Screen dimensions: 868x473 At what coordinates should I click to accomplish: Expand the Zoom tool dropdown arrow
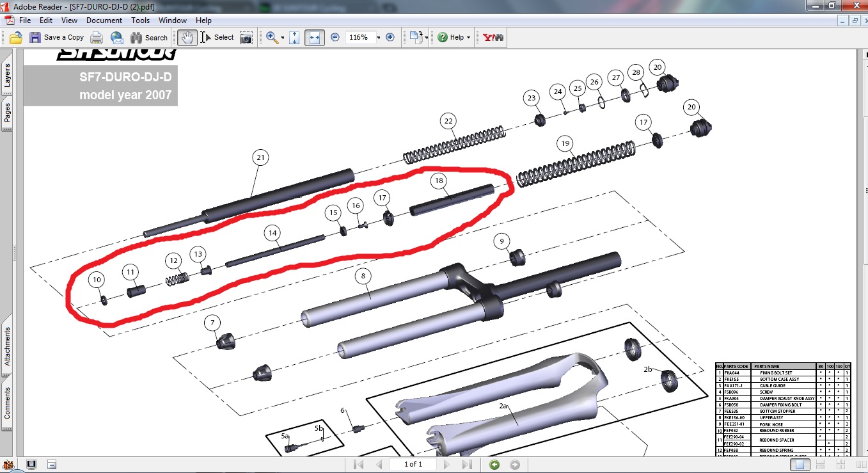click(283, 38)
